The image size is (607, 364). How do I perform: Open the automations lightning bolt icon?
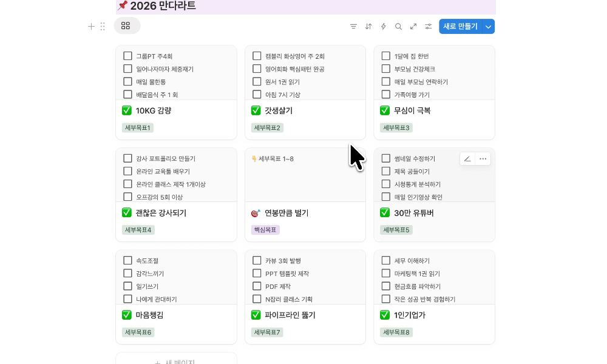[x=384, y=27]
